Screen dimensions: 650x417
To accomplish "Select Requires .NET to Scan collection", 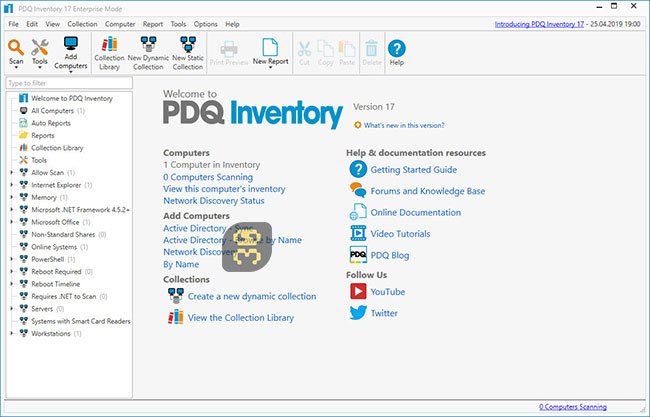I will (x=63, y=296).
